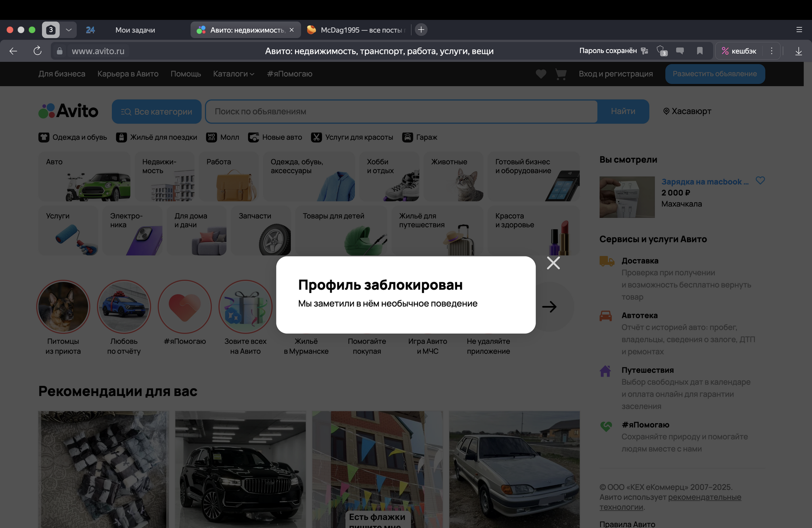The height and width of the screenshot is (528, 812).
Task: Click Разместить объявление button
Action: 714,74
